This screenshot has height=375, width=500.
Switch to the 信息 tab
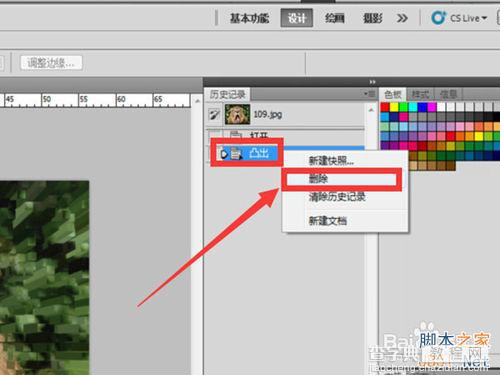pyautogui.click(x=448, y=95)
